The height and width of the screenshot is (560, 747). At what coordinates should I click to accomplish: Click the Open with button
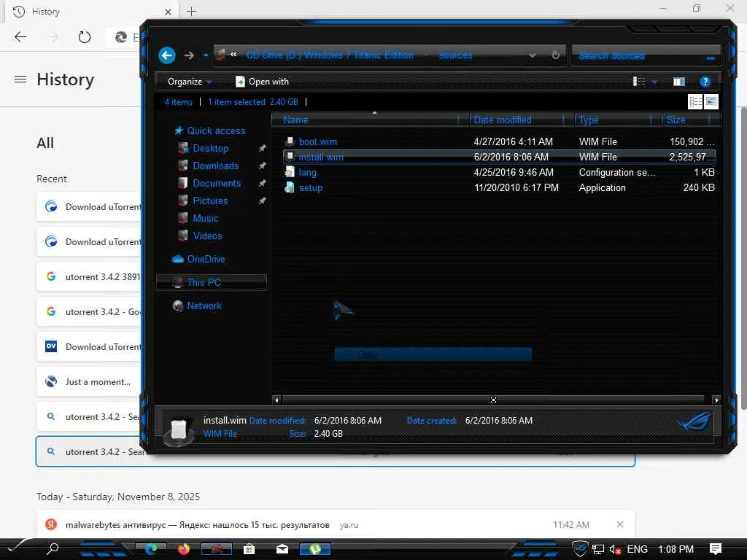coord(262,82)
